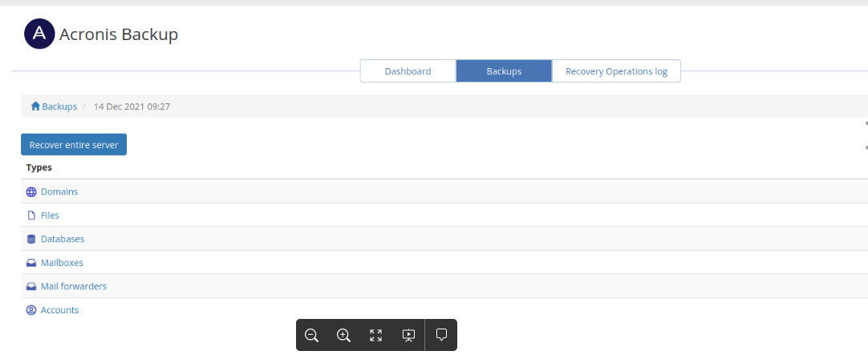Screen dimensions: 868x359
Task: Open the Mailboxes backup type link
Action: [62, 263]
